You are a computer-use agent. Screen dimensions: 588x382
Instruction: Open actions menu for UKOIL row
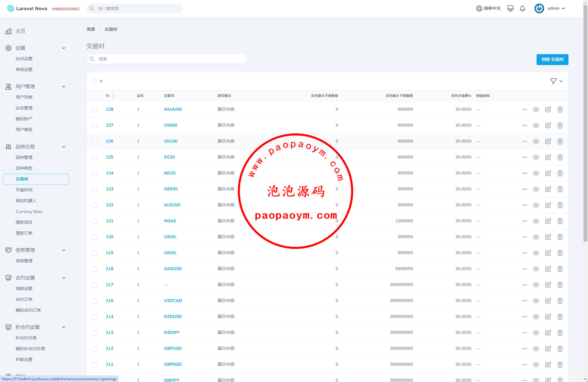[x=525, y=253]
